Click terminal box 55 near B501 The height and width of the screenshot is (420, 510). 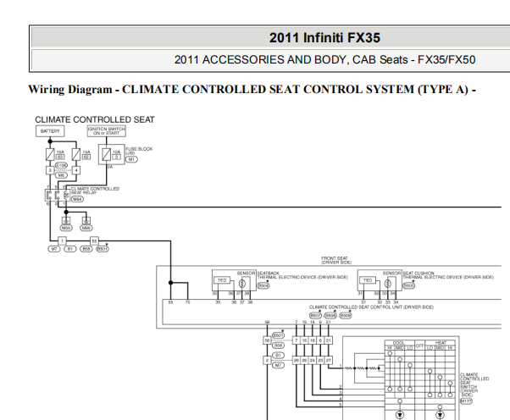pos(94,241)
